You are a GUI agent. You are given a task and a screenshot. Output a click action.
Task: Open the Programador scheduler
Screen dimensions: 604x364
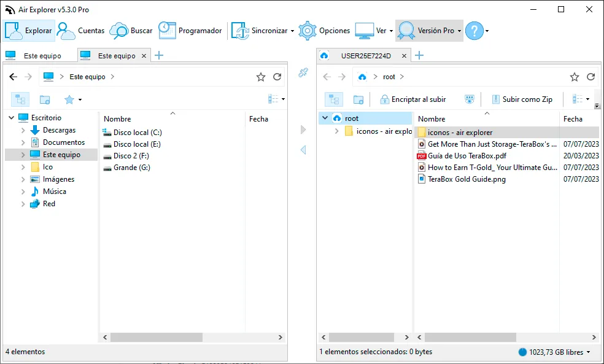190,31
